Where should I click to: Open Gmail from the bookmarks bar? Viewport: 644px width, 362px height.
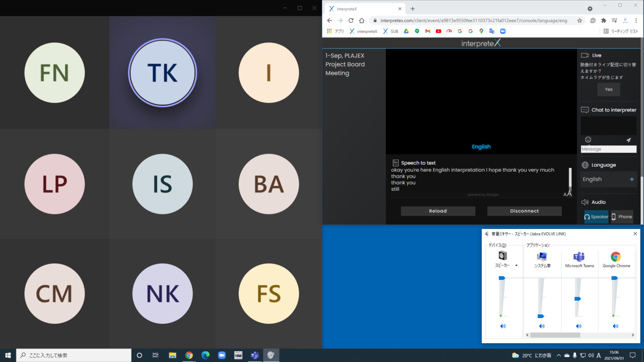click(427, 31)
